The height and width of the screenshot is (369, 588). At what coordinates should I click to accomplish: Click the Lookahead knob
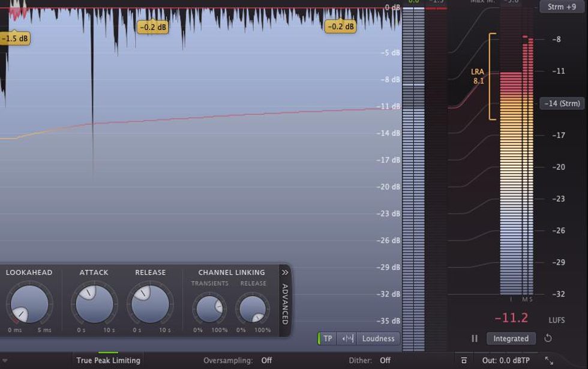tap(29, 304)
